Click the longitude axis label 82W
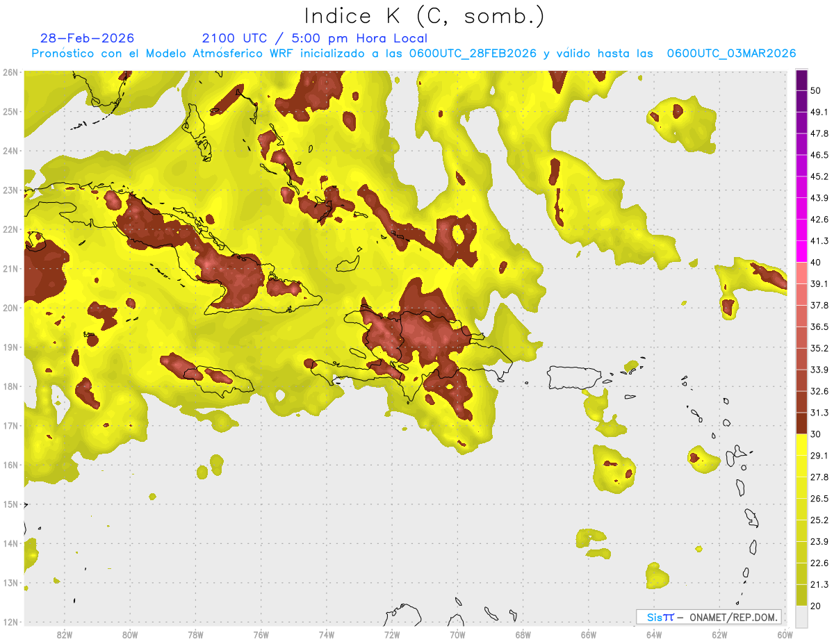This screenshot has width=834, height=644. pos(65,634)
